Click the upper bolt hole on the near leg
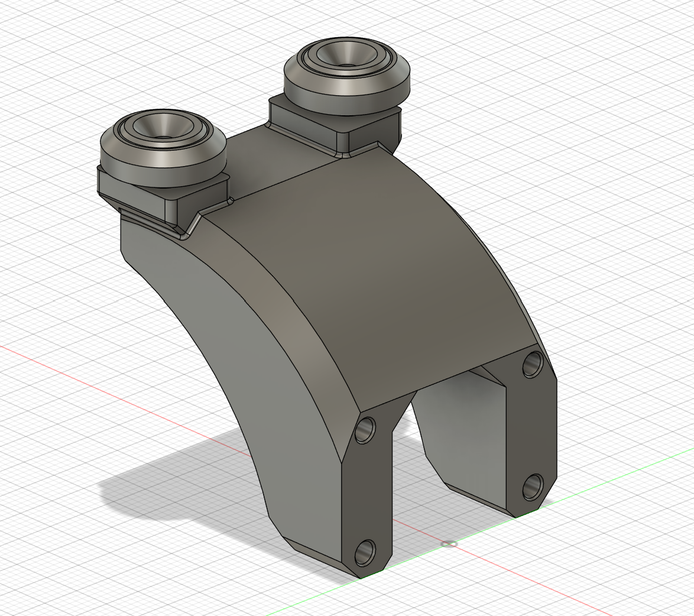Image resolution: width=694 pixels, height=616 pixels. click(x=366, y=430)
